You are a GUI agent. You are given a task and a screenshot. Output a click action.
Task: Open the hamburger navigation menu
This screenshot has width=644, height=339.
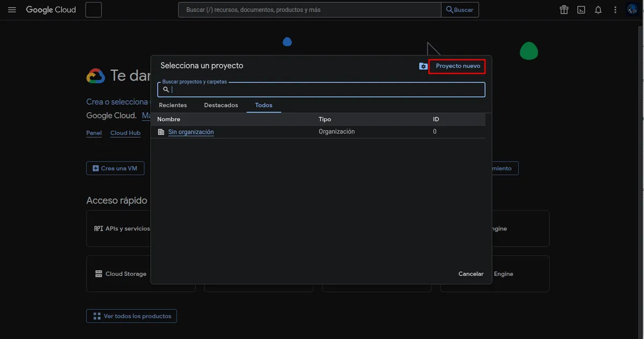12,10
